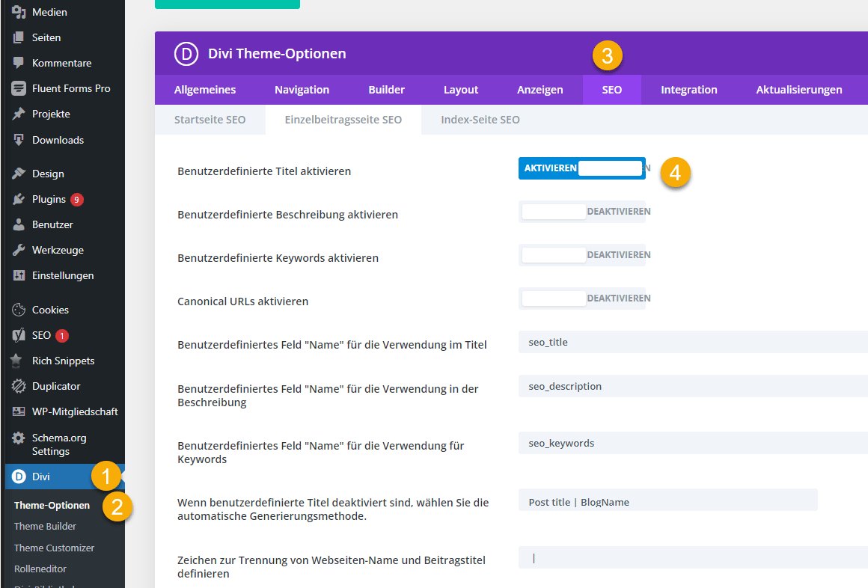Toggle Benutzerdefinierte Titel aktivieren switch

pyautogui.click(x=582, y=168)
